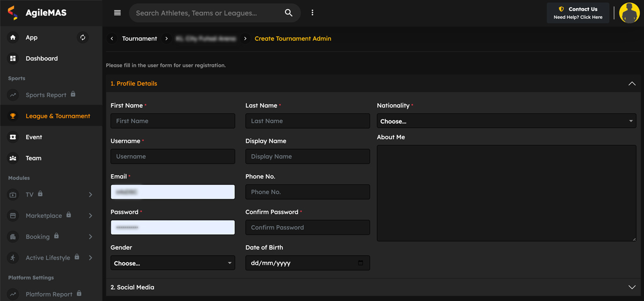644x301 pixels.
Task: Click the search magnifier icon
Action: tap(288, 13)
